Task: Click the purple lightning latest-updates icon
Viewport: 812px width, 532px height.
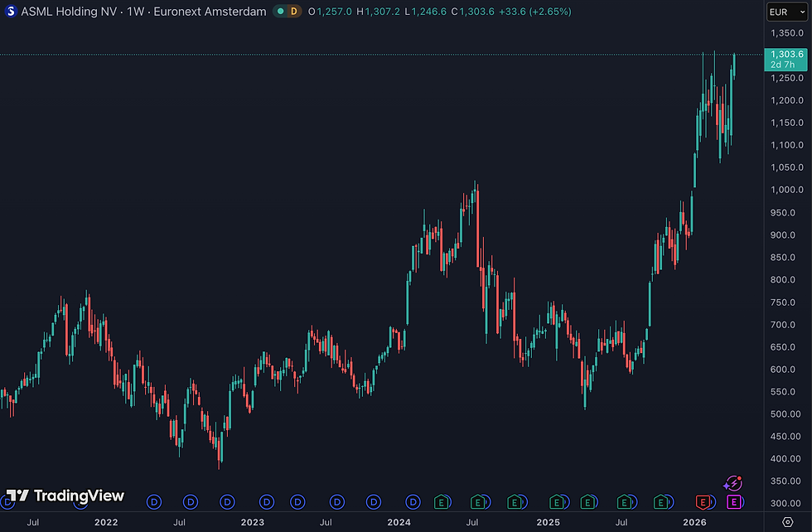Action: tap(732, 484)
